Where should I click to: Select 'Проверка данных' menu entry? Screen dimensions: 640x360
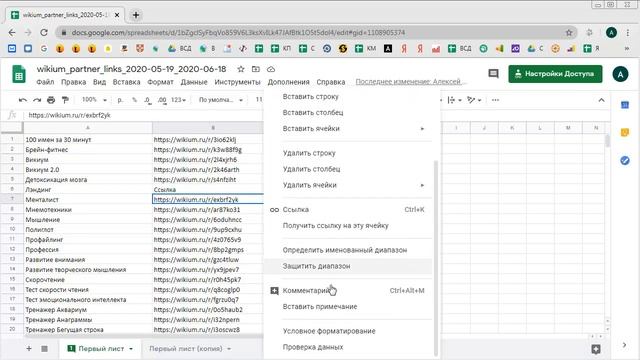[348, 347]
